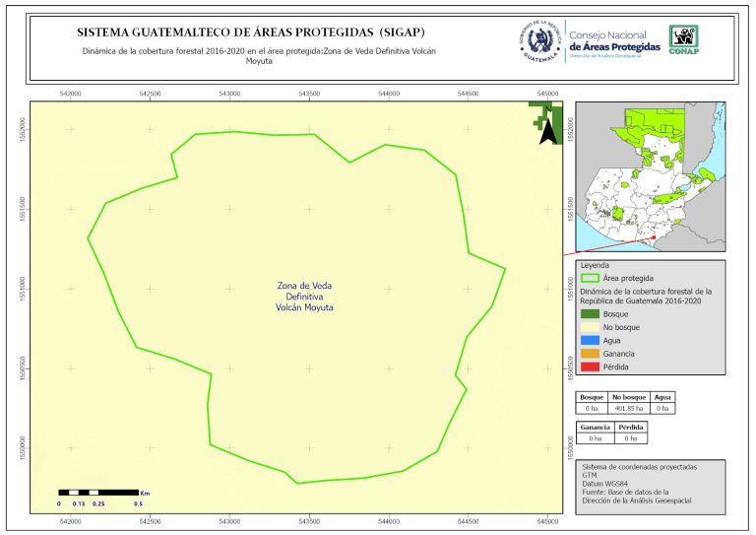
Task: Click the Guatemala national coat of arms emblem
Action: [x=539, y=41]
